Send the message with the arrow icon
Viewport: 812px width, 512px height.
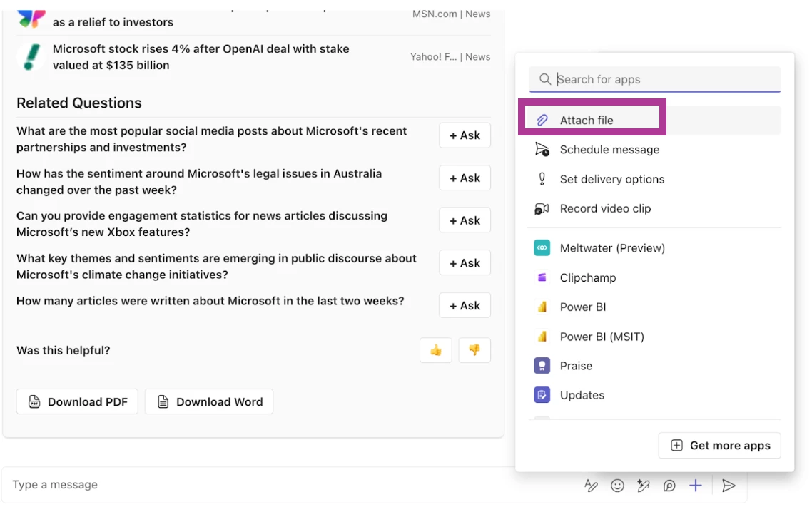[729, 485]
